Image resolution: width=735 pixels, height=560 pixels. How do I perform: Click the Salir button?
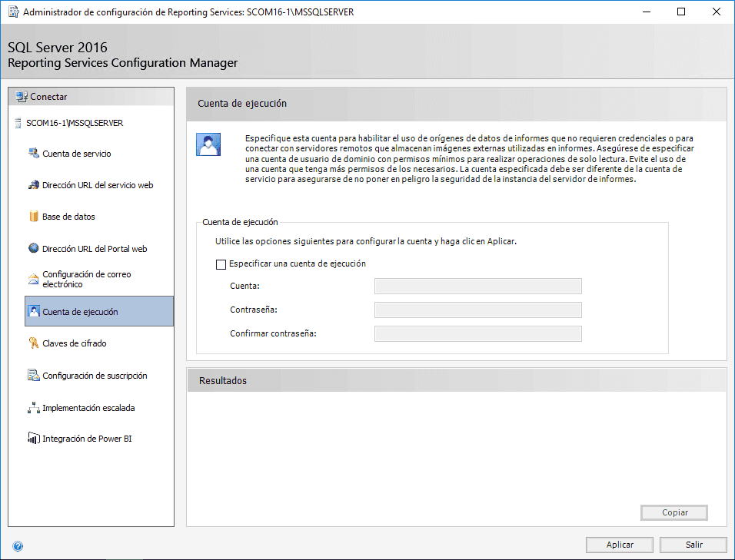click(x=693, y=545)
